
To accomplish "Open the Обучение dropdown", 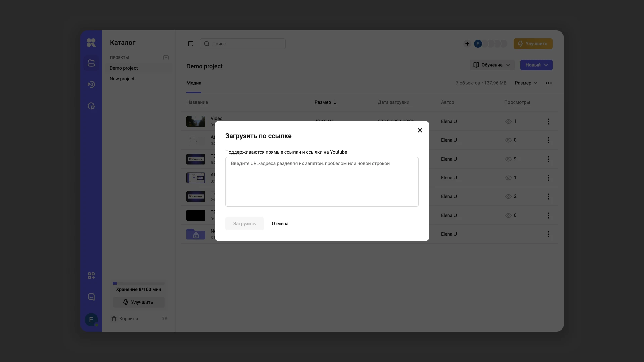I will [x=492, y=65].
